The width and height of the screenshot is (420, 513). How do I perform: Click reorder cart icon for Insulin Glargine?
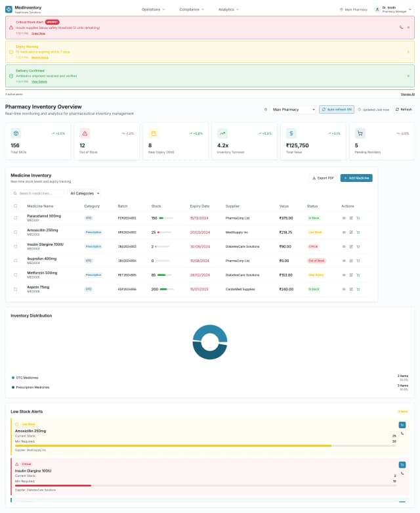tap(358, 246)
